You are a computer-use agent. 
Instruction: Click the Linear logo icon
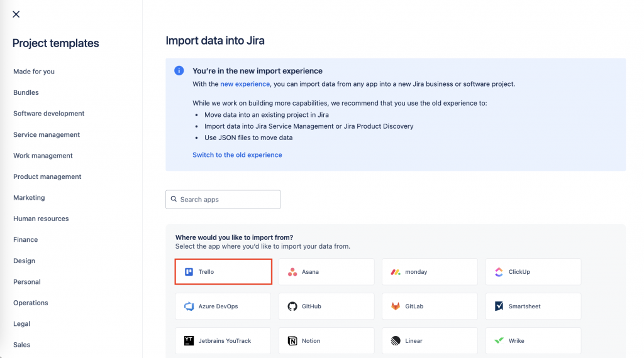[x=396, y=341]
